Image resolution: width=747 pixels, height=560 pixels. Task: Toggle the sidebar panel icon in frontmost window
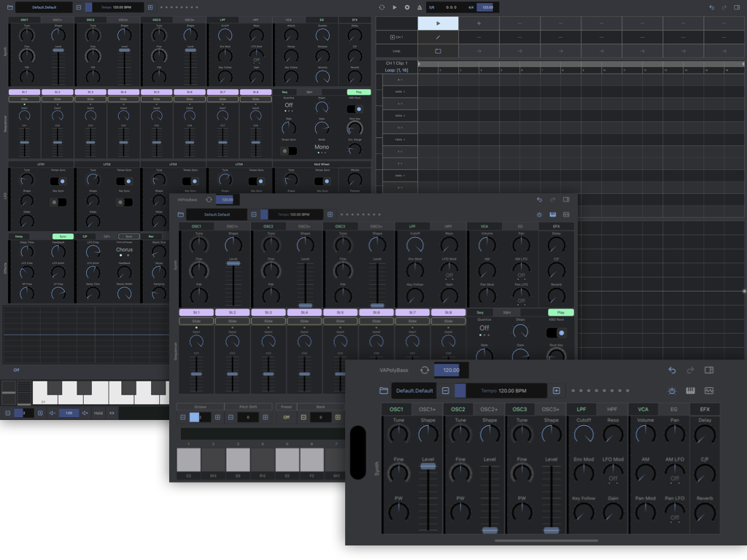(x=709, y=370)
